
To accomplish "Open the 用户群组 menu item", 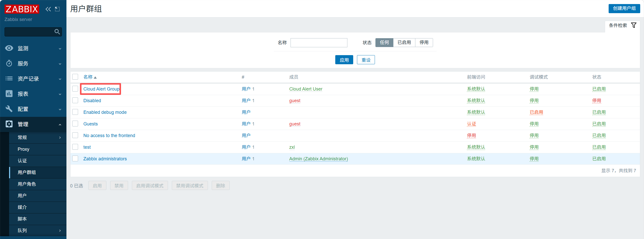I will 38,172.
